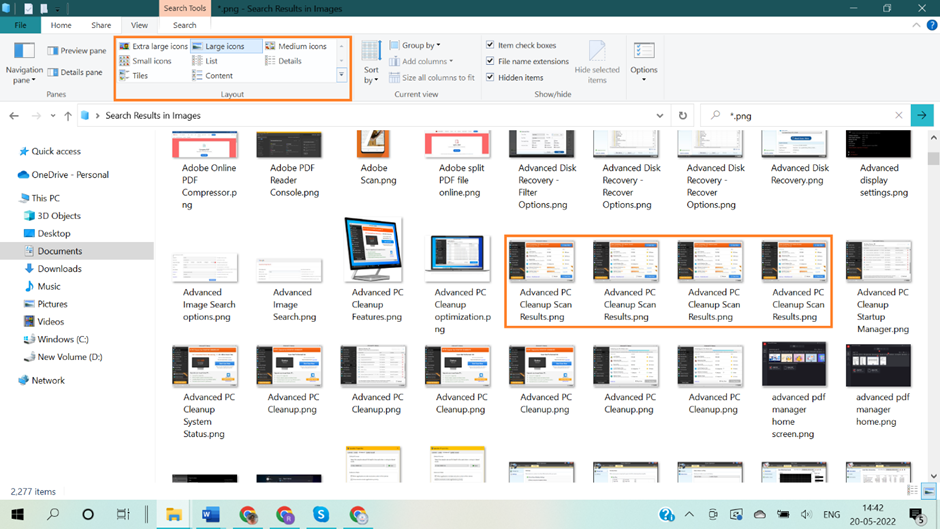Open the Sort by menu
Image resolution: width=940 pixels, height=529 pixels.
pyautogui.click(x=371, y=62)
